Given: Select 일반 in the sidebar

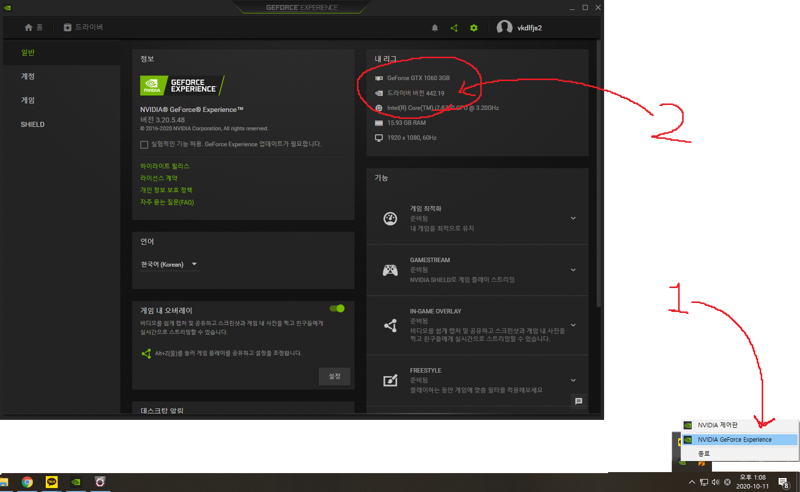Looking at the screenshot, I should tap(62, 53).
